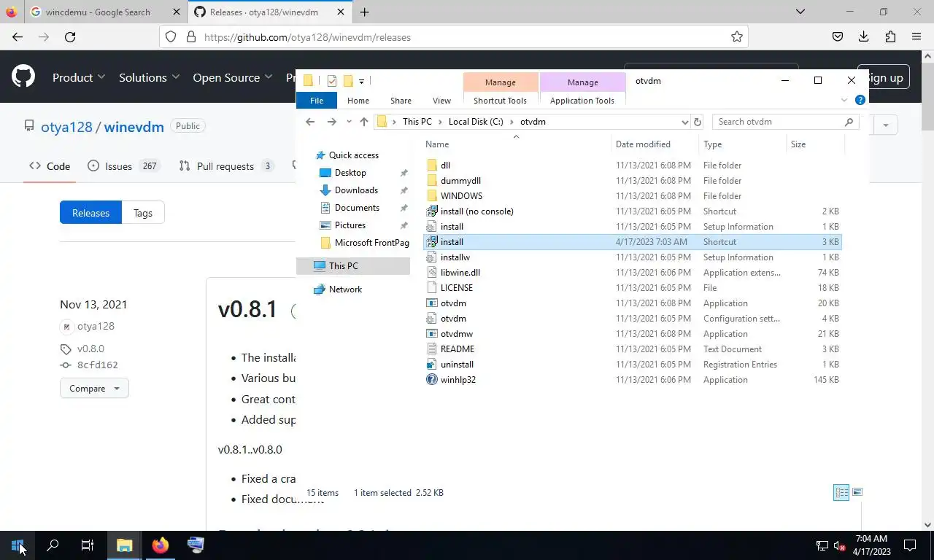
Task: Open the Firefox hamburger application menu
Action: click(x=916, y=36)
